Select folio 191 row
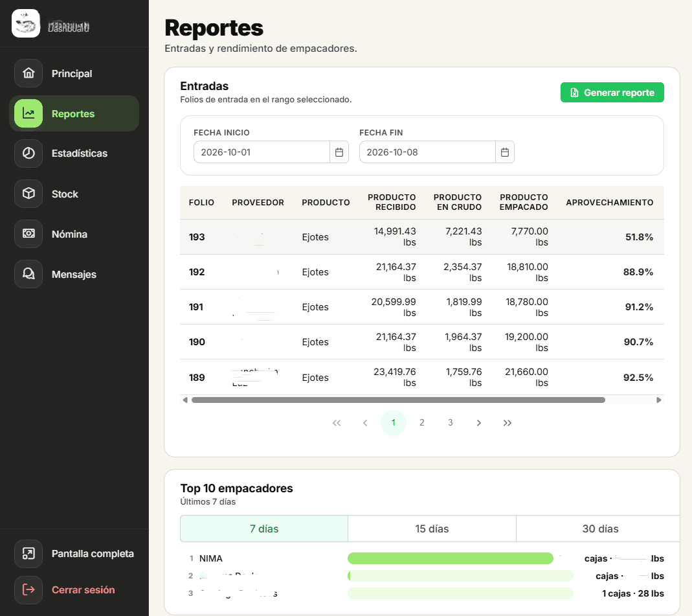Screen dimensions: 692x616 pyautogui.click(x=422, y=307)
